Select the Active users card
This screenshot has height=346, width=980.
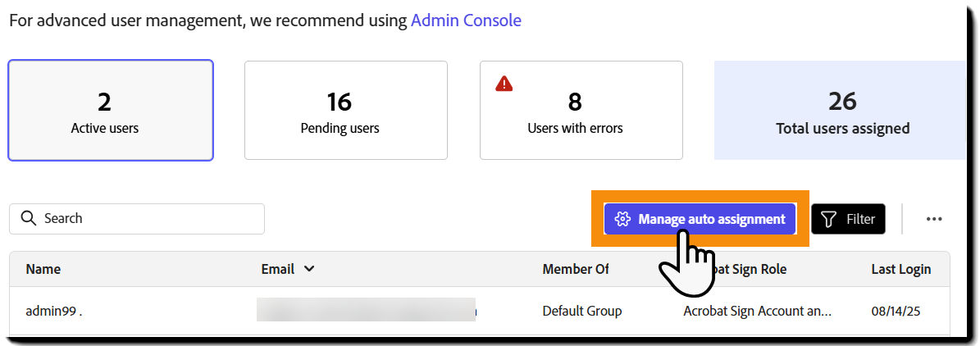point(111,110)
